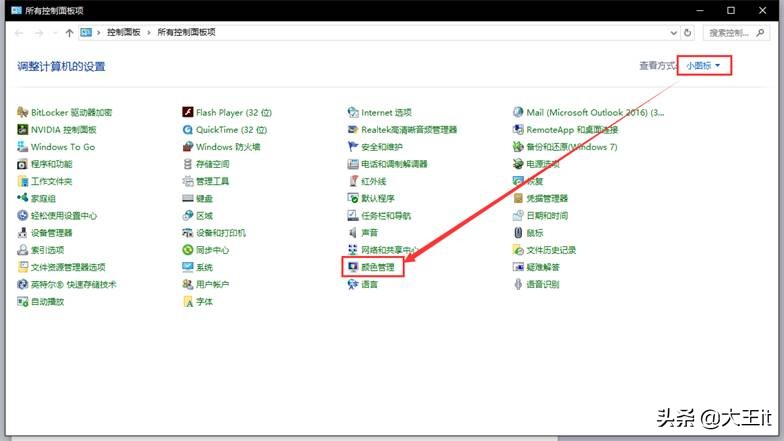Open 备份和还原(Windows 7) link
This screenshot has height=441, width=784.
coord(572,146)
